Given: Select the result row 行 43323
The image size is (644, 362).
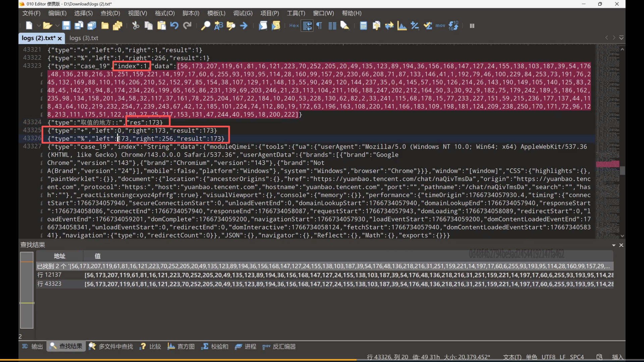Looking at the screenshot, I should (325, 284).
